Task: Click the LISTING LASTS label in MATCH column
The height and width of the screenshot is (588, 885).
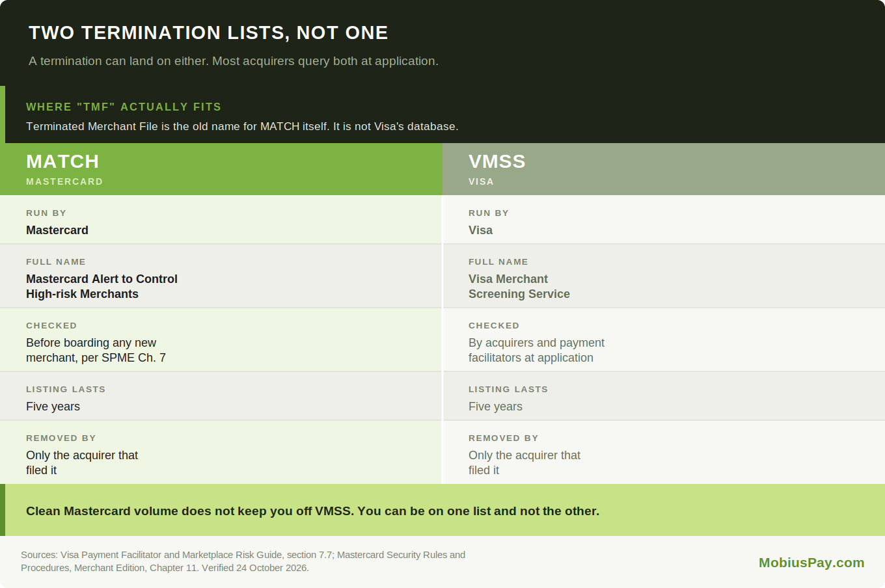Action: pyautogui.click(x=66, y=389)
